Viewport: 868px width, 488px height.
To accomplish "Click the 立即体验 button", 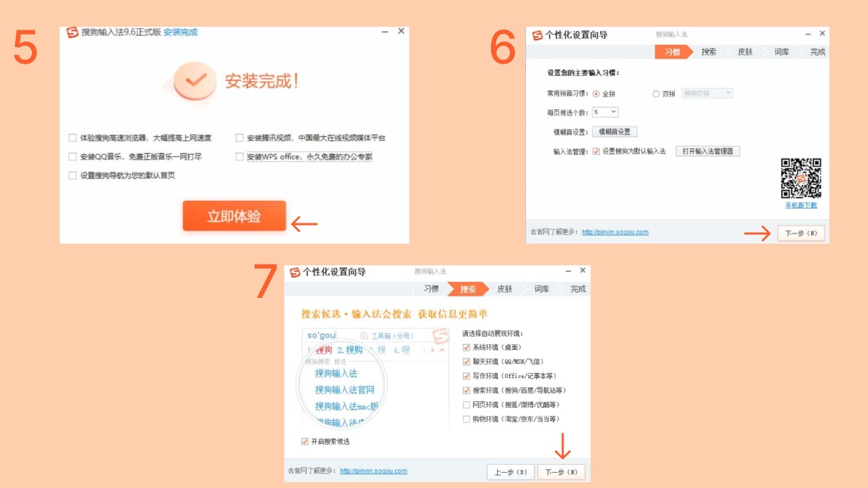I will tap(234, 216).
